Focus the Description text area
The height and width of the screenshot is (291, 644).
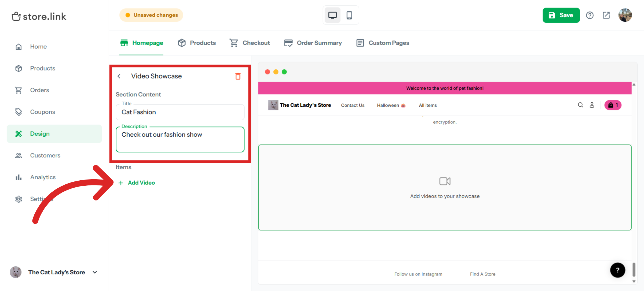pyautogui.click(x=180, y=139)
